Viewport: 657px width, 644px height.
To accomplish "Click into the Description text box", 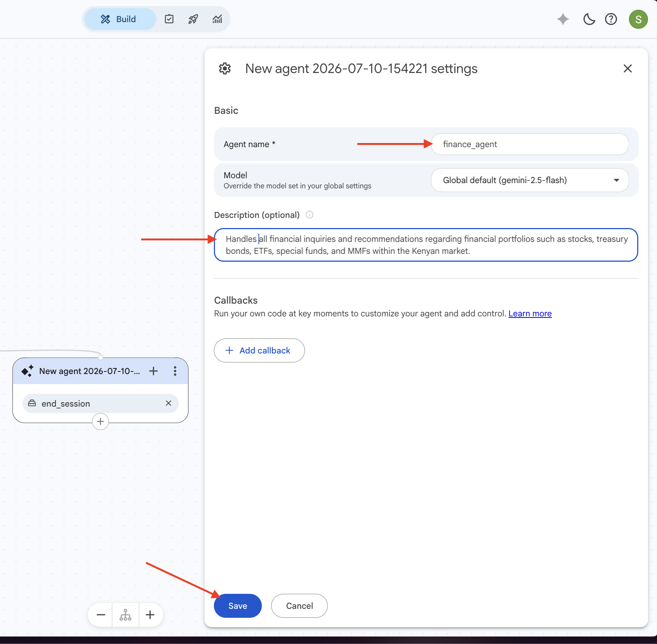I will pyautogui.click(x=426, y=245).
